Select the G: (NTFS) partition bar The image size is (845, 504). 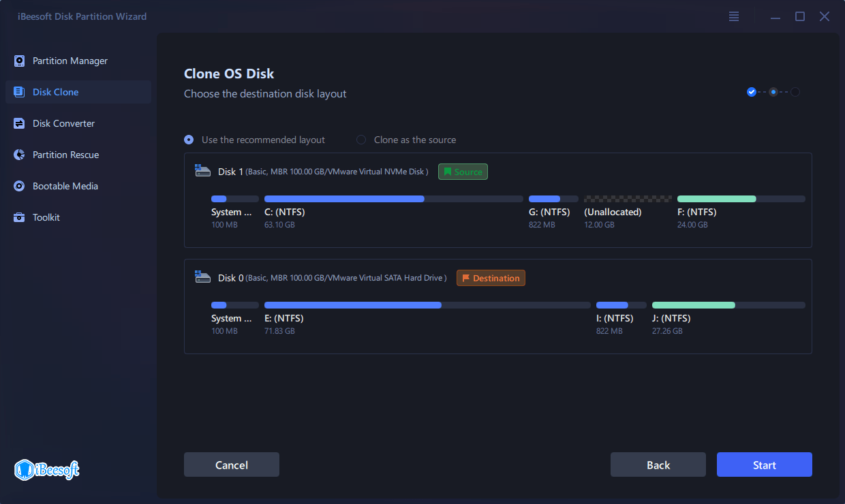(x=553, y=199)
